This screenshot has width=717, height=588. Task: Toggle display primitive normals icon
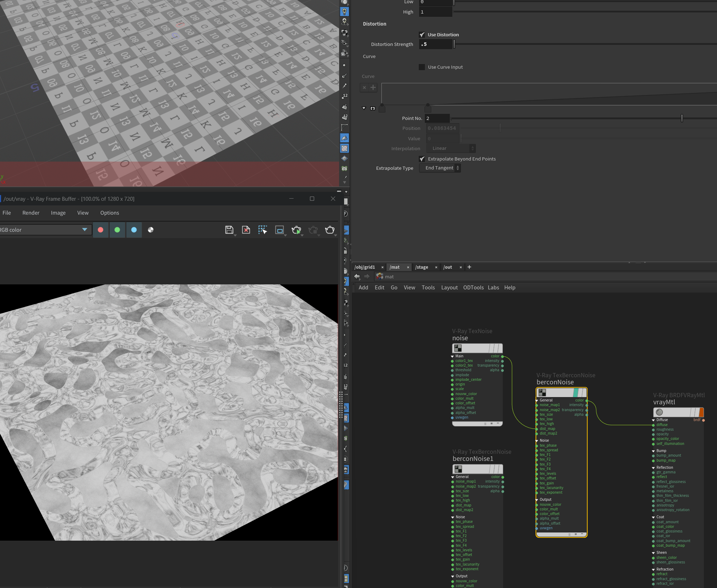click(344, 107)
